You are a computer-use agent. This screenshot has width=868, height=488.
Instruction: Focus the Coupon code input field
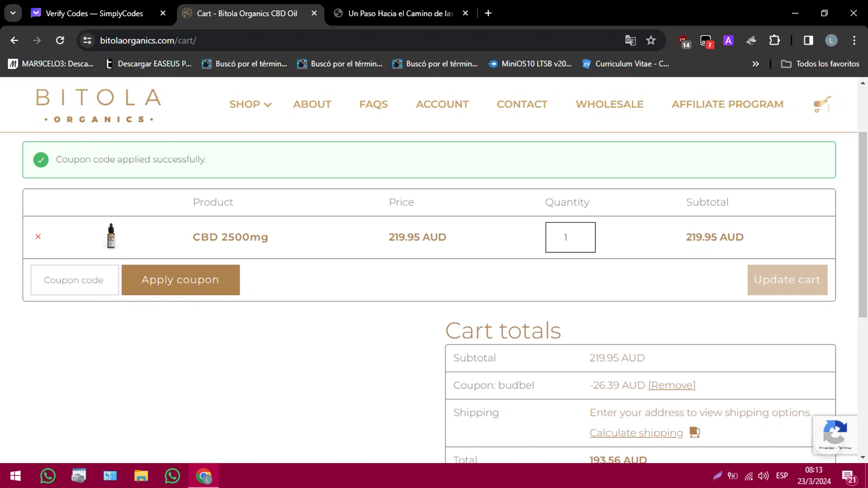point(75,280)
